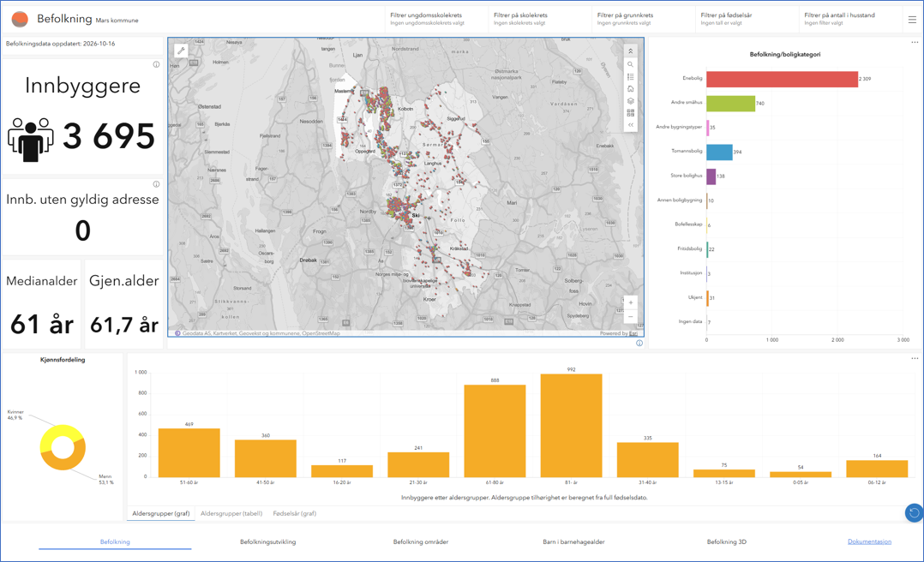Click info icon on Innbyggere card
The image size is (924, 562).
[x=156, y=65]
